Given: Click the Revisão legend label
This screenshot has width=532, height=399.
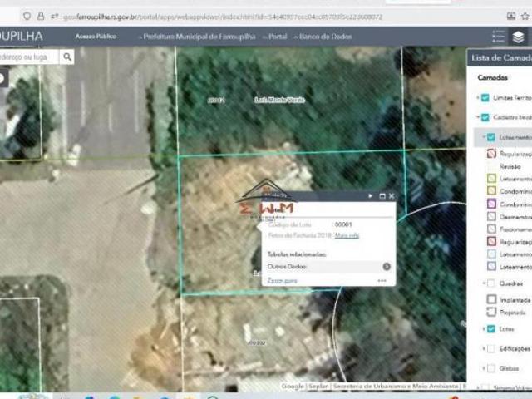Looking at the screenshot, I should [510, 166].
